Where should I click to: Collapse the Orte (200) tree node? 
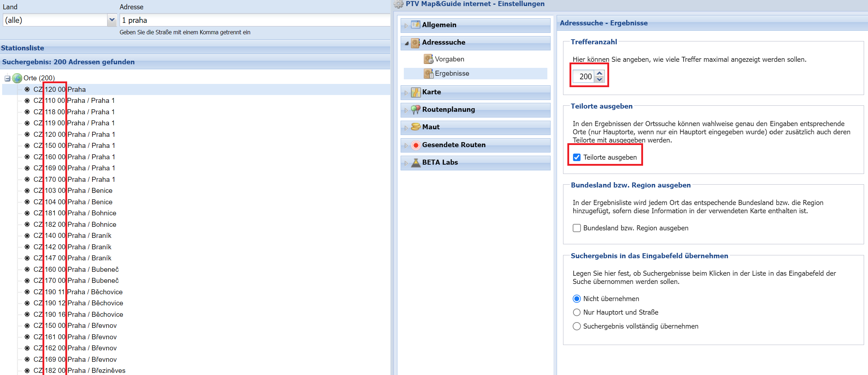point(7,78)
